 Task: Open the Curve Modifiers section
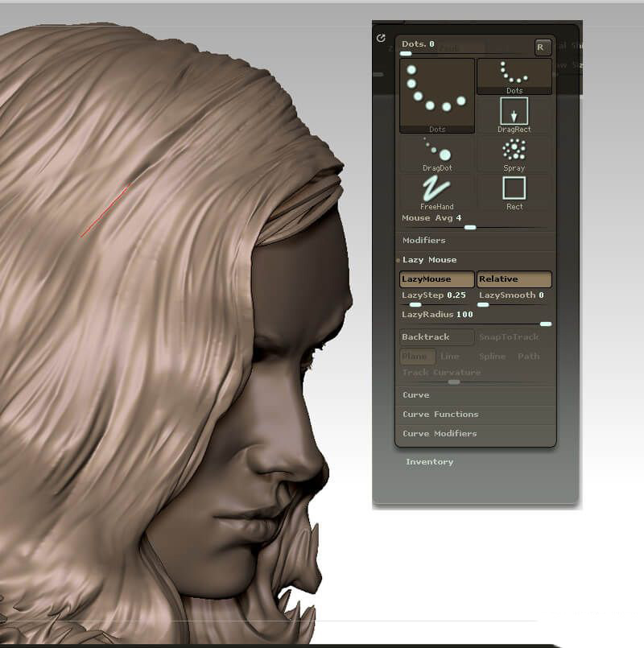point(440,434)
